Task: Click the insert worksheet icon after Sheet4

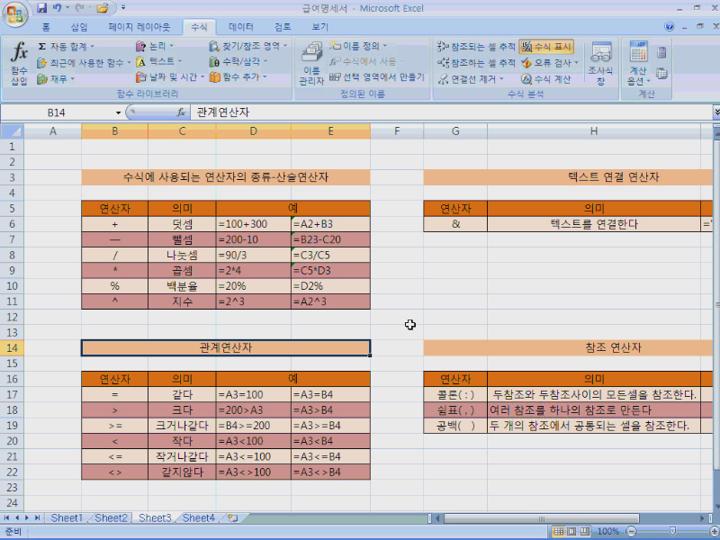Action: (x=233, y=518)
